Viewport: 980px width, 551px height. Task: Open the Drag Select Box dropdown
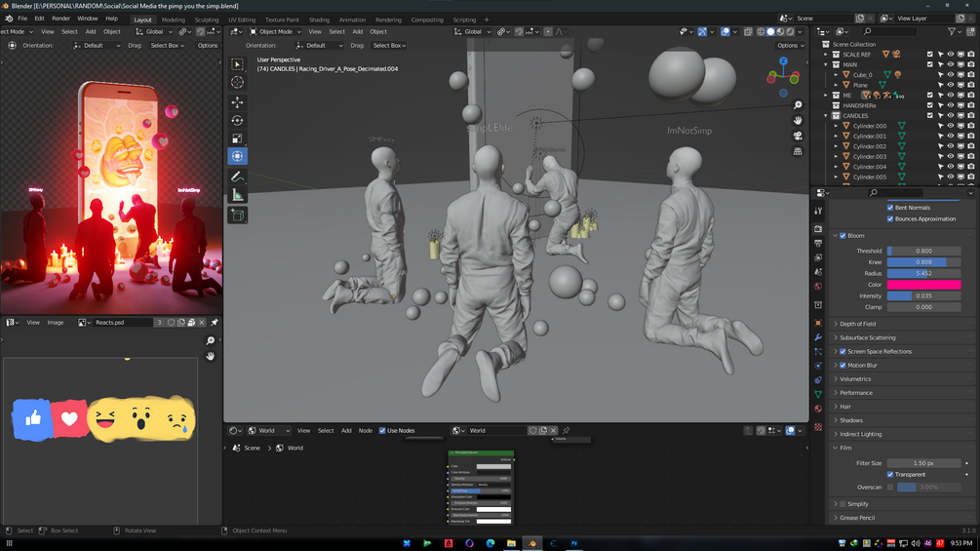389,45
